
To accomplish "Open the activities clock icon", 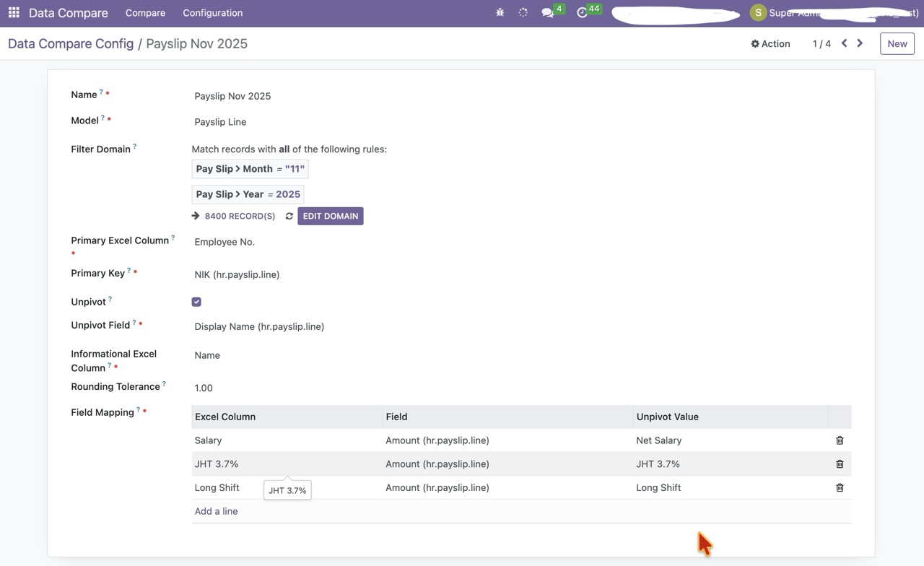I will 583,13.
